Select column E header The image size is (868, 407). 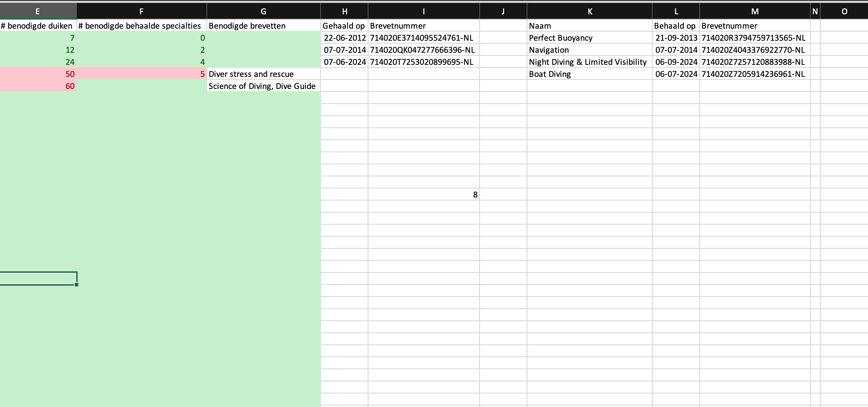click(x=38, y=11)
